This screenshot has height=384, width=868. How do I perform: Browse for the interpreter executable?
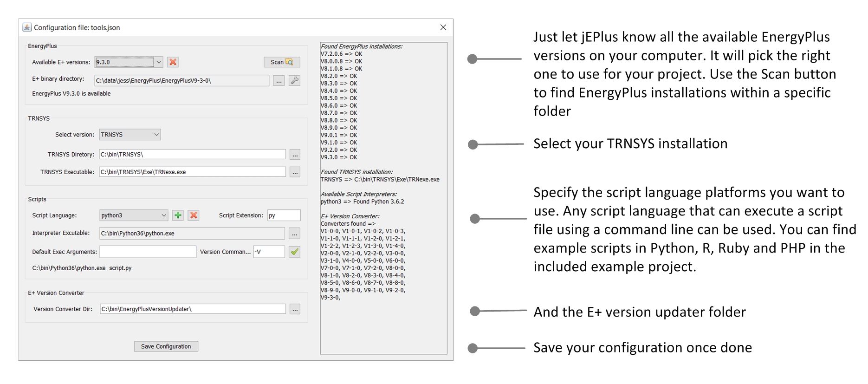[x=294, y=234]
